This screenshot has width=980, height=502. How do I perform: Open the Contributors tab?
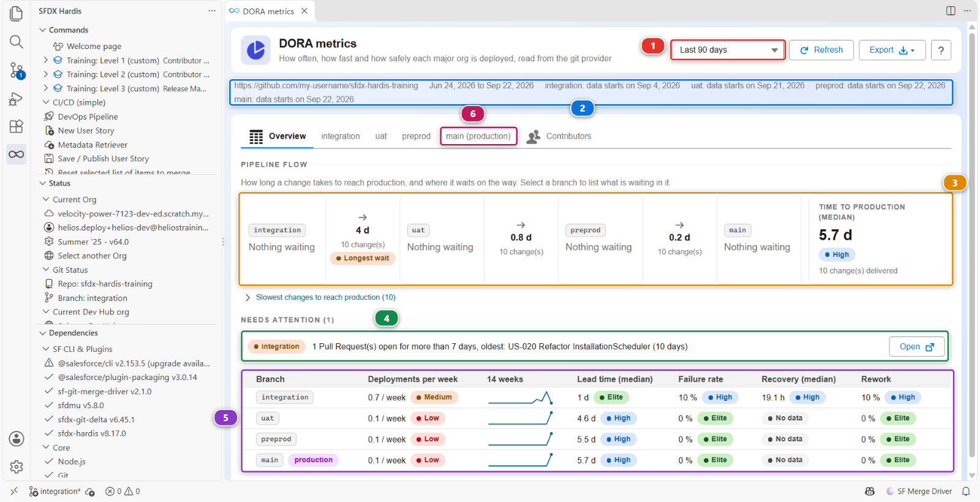(x=559, y=136)
